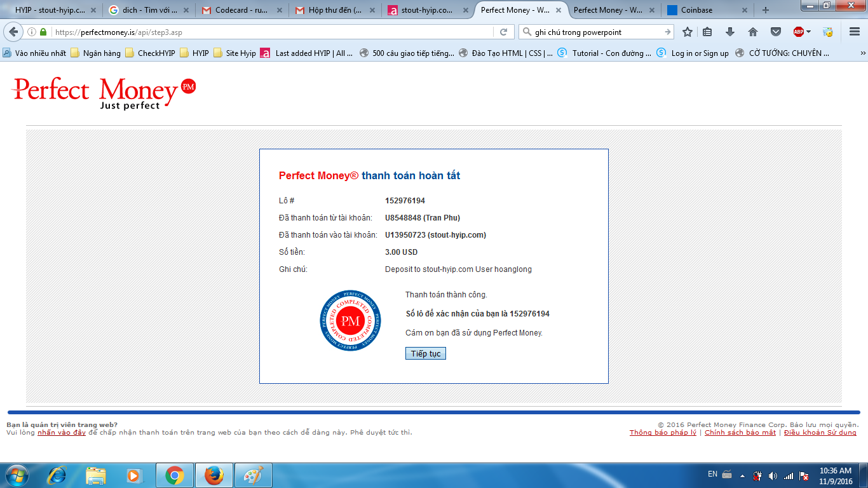Screen dimensions: 868x488
Task: Click the keyboard icon next to EN
Action: coord(727,475)
